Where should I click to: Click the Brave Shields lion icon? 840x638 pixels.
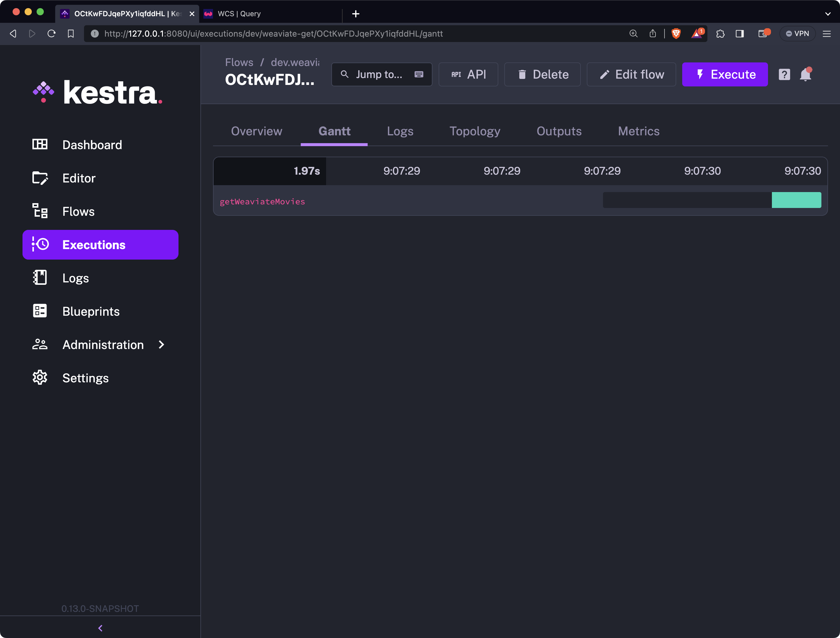click(676, 33)
